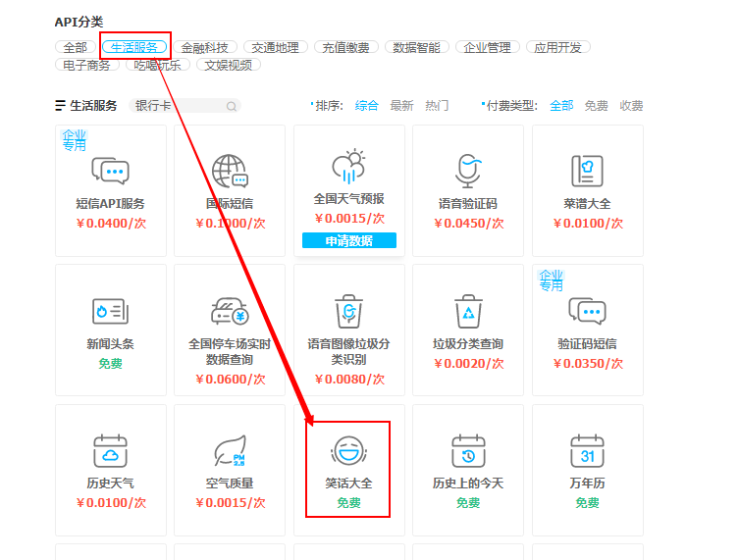The height and width of the screenshot is (560, 739).
Task: Choose the 数据智能 category
Action: click(417, 48)
